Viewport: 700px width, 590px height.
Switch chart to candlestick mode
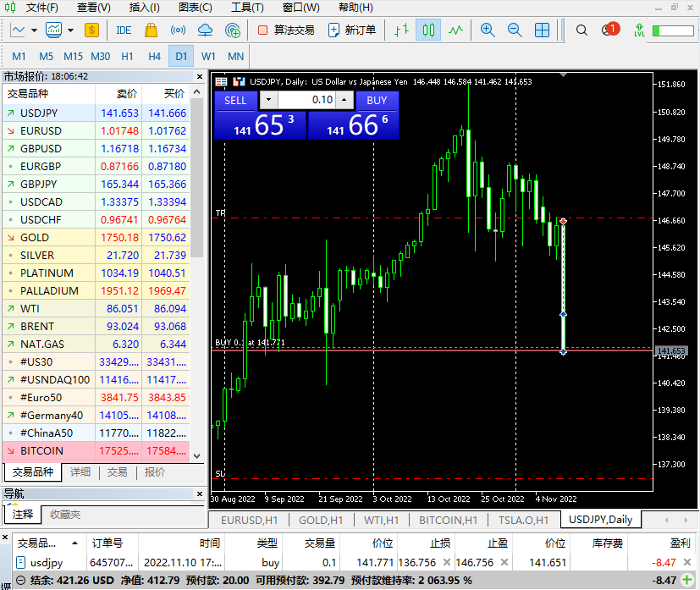[428, 30]
